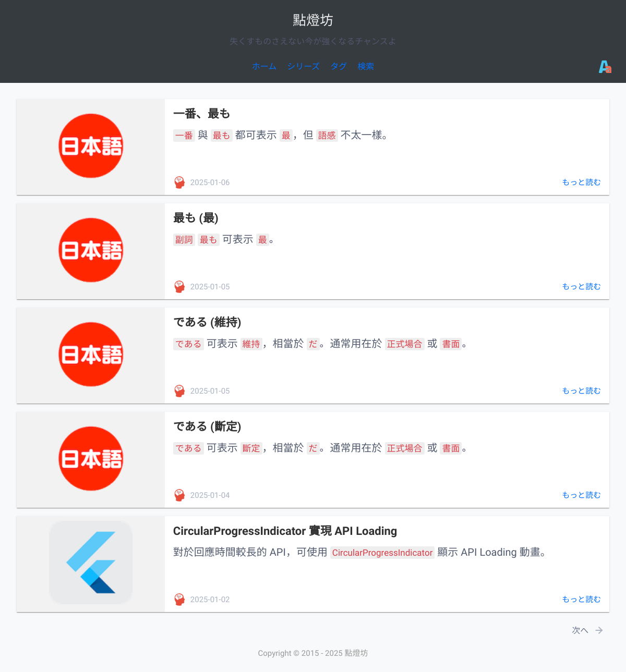Open the シリーズ nav menu item
The width and height of the screenshot is (626, 672).
click(303, 66)
